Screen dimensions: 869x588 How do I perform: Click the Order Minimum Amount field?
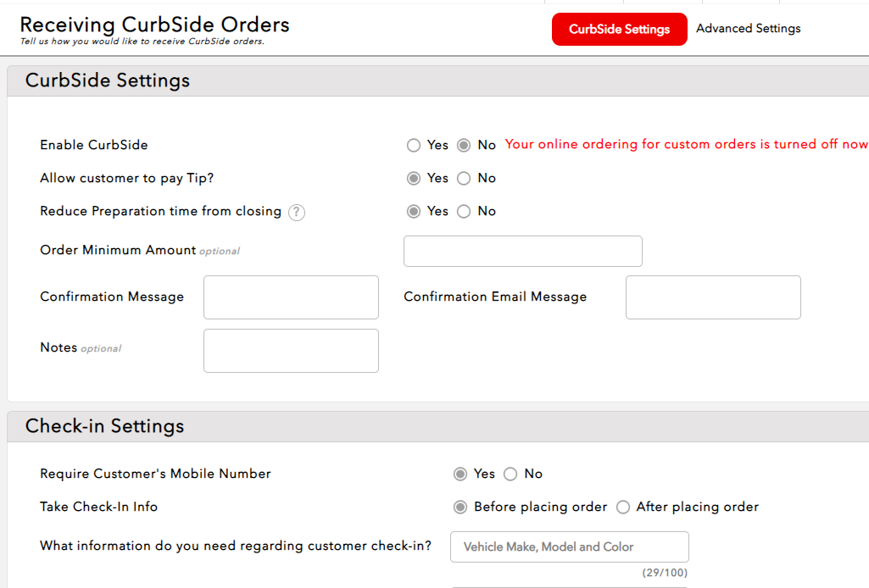click(x=522, y=252)
